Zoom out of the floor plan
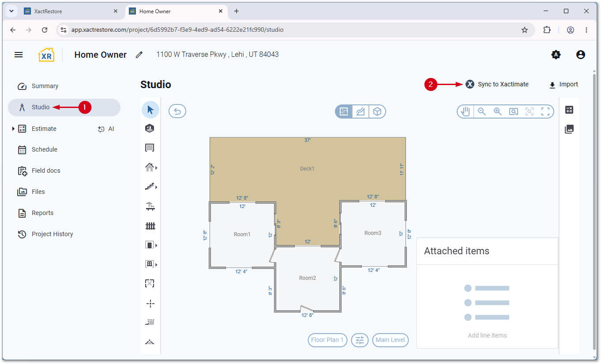Screen dimensions: 601x364 pyautogui.click(x=482, y=111)
